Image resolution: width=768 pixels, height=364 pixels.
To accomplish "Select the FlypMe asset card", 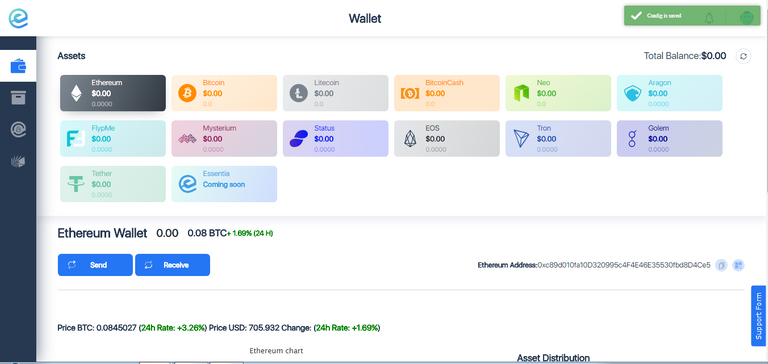I will [x=113, y=139].
